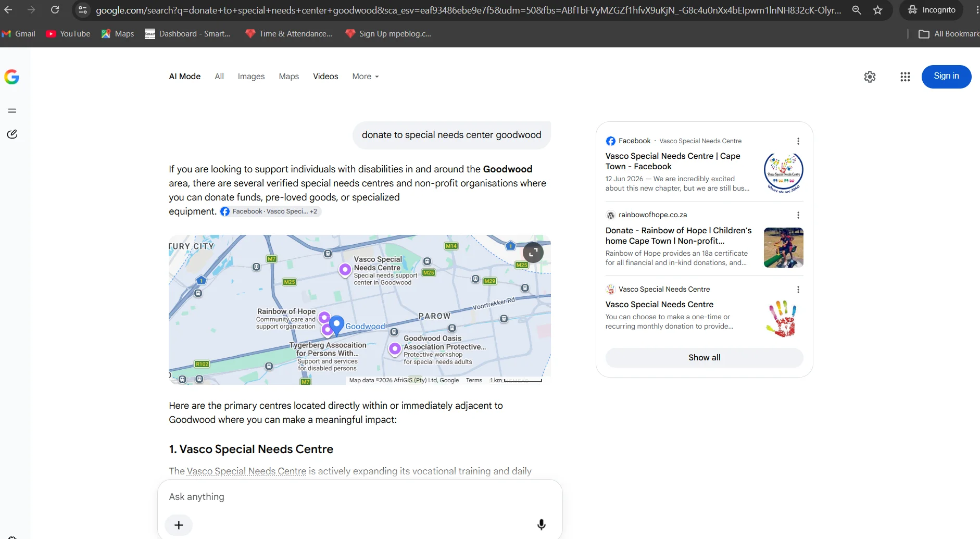Click Goodwood Oasis Association map pin

coord(395,348)
